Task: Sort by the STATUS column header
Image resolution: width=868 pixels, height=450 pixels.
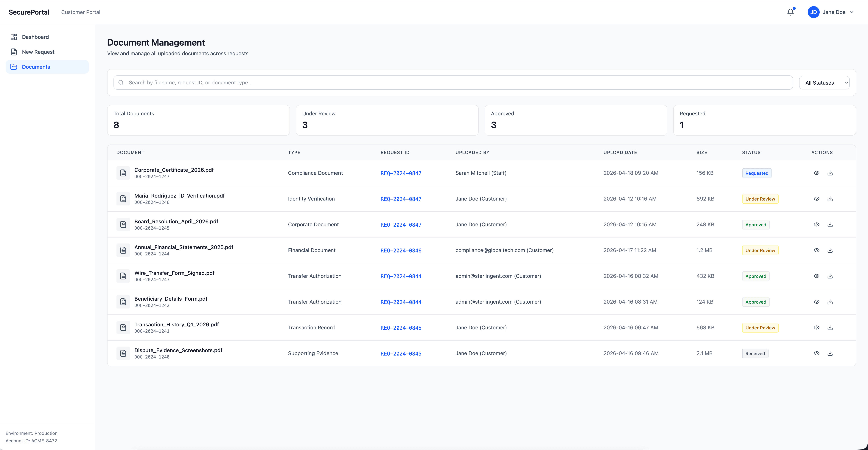Action: point(751,152)
